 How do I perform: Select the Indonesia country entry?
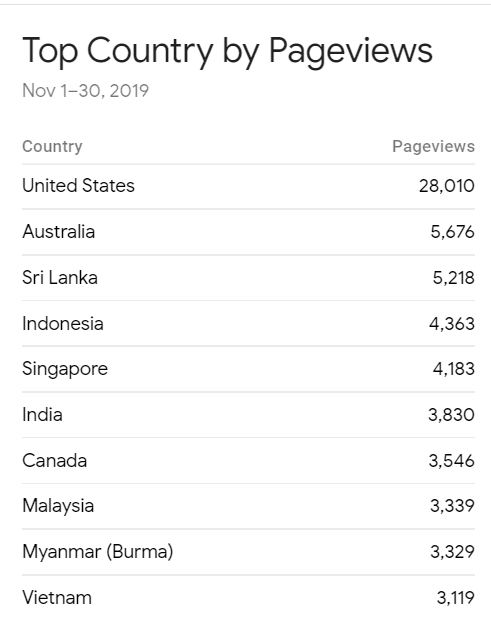click(63, 324)
